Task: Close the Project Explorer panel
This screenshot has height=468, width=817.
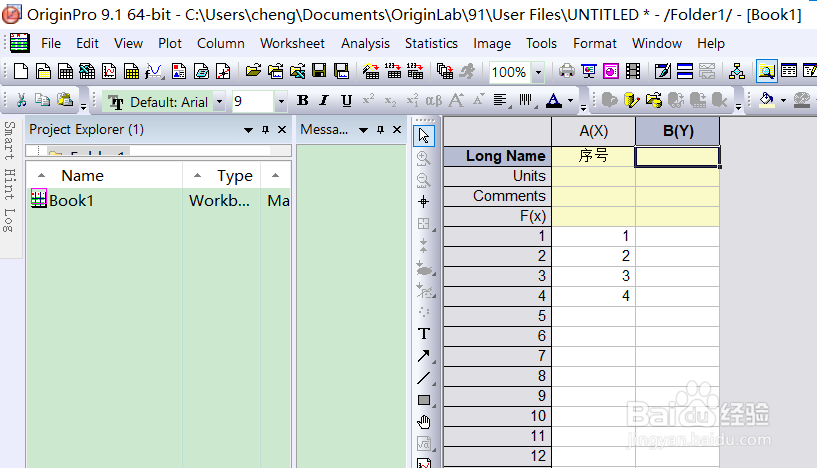Action: (x=282, y=130)
